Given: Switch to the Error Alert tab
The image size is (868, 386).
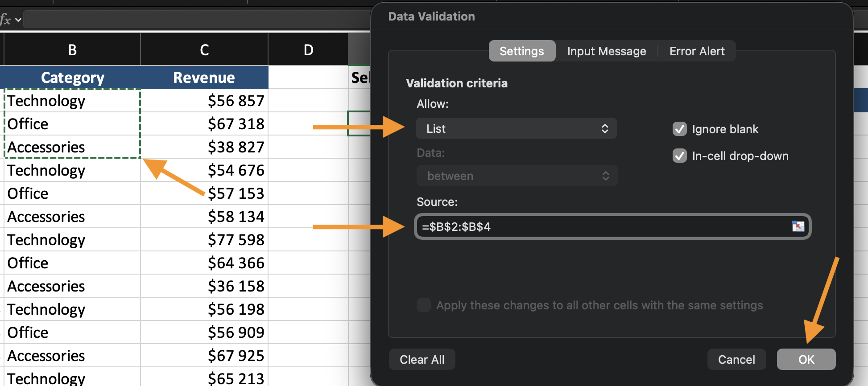Looking at the screenshot, I should pyautogui.click(x=697, y=51).
